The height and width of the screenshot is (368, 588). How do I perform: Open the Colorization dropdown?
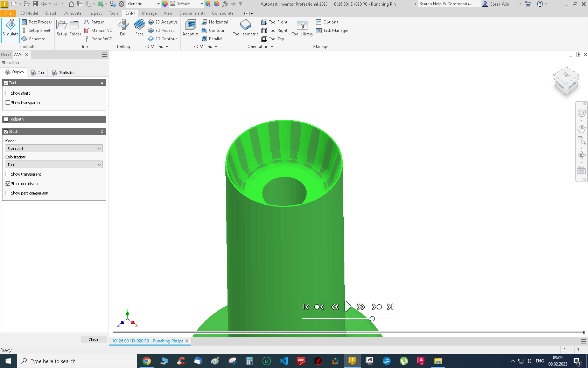(54, 164)
